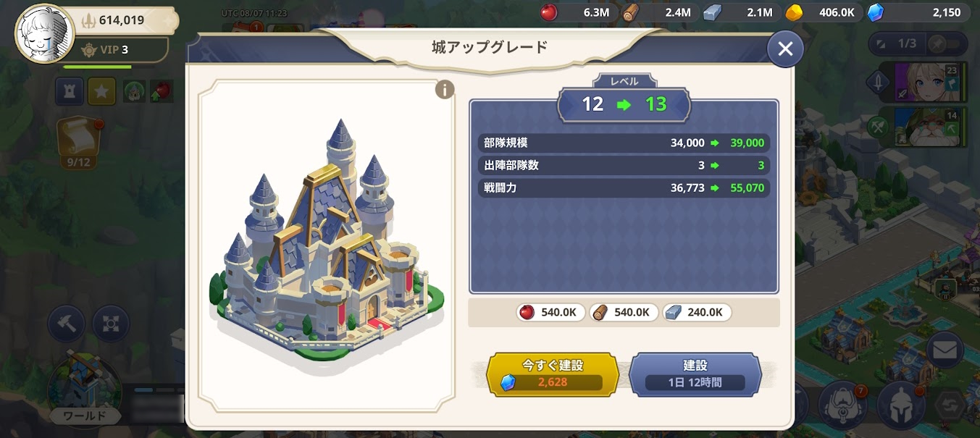The height and width of the screenshot is (438, 980).
Task: Select the gold star buff icon
Action: [101, 91]
